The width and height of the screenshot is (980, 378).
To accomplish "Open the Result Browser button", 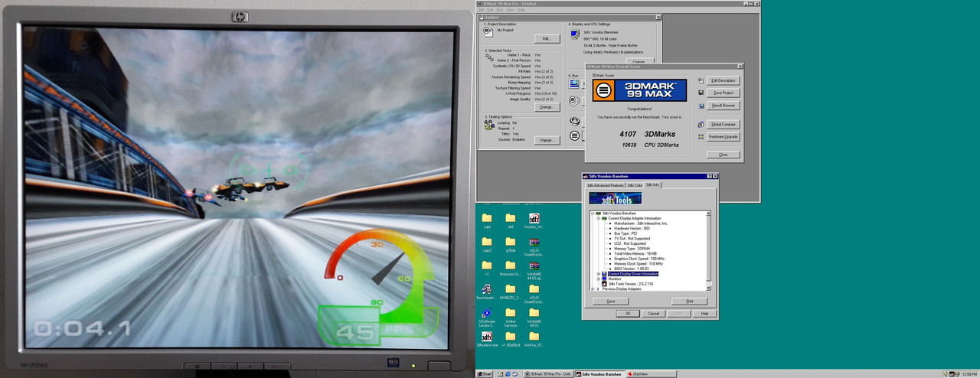I will coord(723,106).
